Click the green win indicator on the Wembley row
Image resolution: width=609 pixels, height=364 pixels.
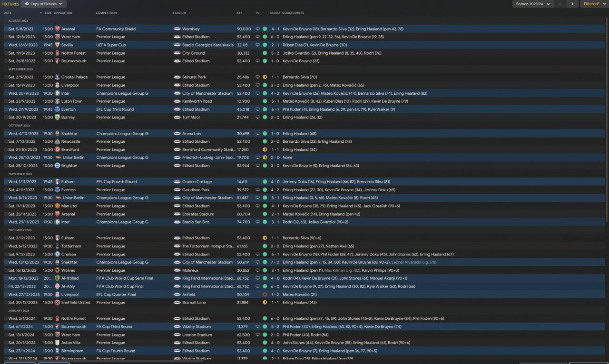(265, 29)
